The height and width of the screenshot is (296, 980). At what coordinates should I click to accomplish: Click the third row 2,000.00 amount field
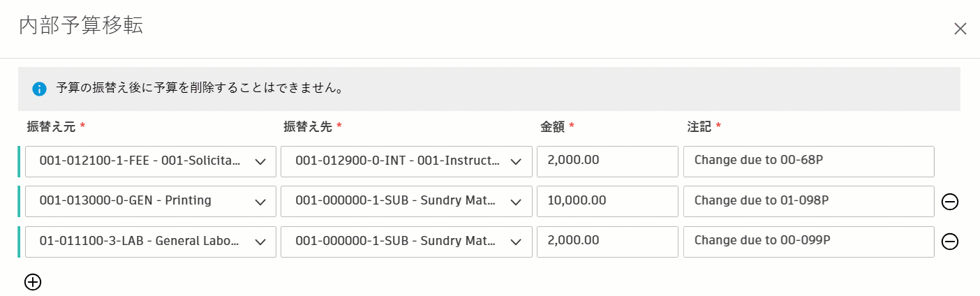click(607, 242)
